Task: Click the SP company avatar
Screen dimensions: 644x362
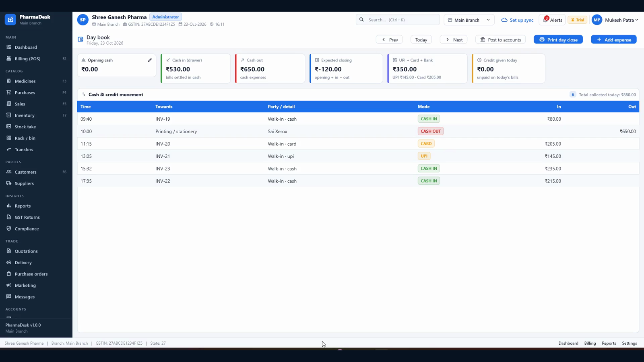Action: coord(83,20)
